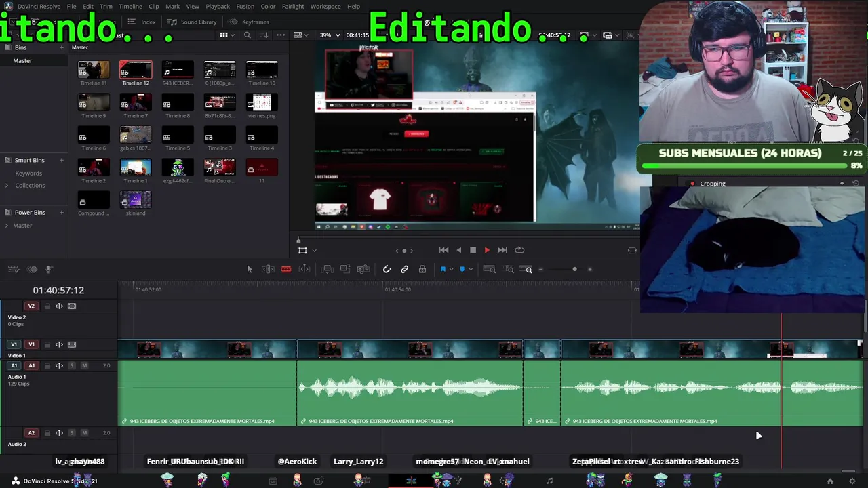Show the Keyframes panel
The width and height of the screenshot is (868, 488).
coord(249,22)
